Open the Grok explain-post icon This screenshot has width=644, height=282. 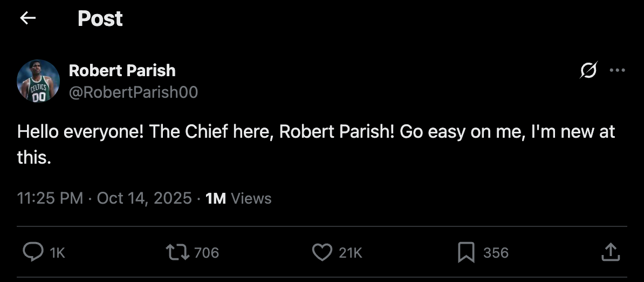(x=588, y=70)
